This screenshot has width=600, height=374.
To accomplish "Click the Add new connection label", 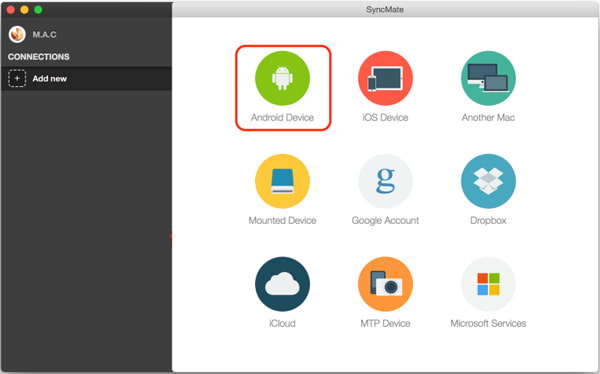I will pos(49,78).
